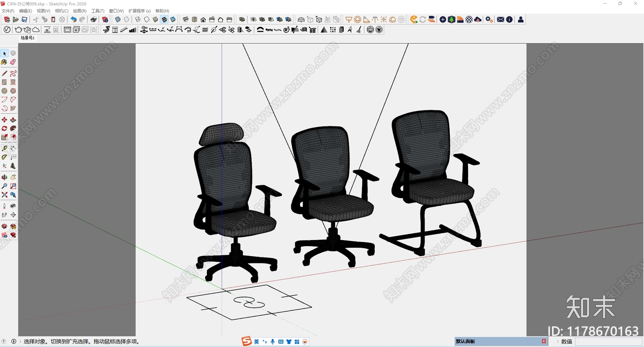Select the arrow Select tool
This screenshot has height=347, width=644.
coord(4,53)
